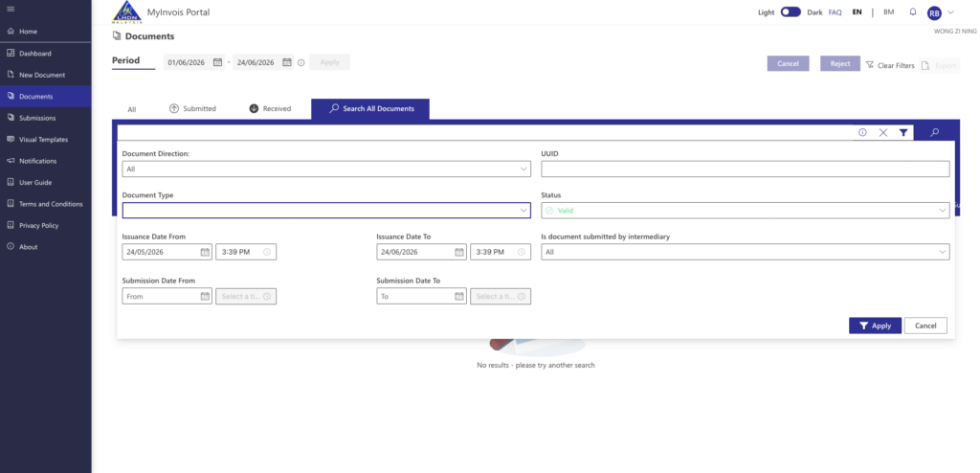Open notifications bell icon
The height and width of the screenshot is (473, 980).
coord(913,11)
